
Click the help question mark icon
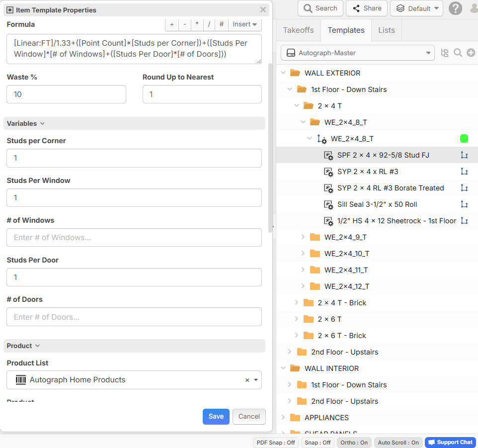[455, 8]
